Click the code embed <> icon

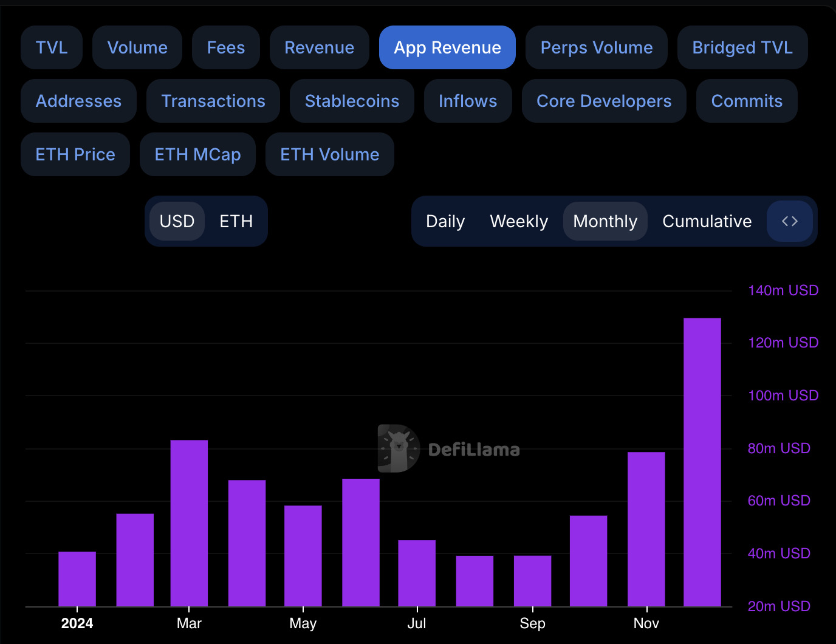tap(789, 221)
